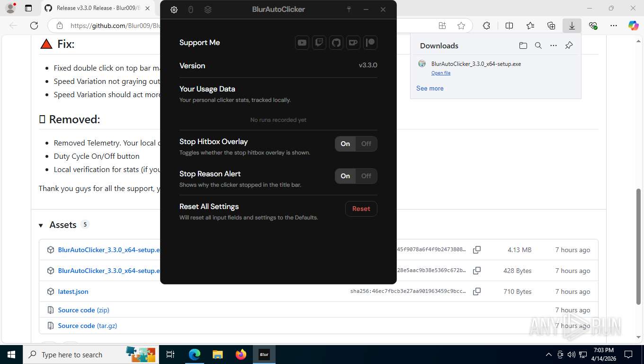Open Edge Settings and more menu

[614, 26]
